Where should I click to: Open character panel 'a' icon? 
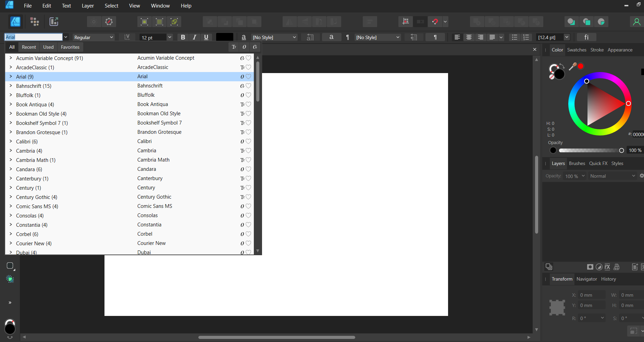coord(331,37)
